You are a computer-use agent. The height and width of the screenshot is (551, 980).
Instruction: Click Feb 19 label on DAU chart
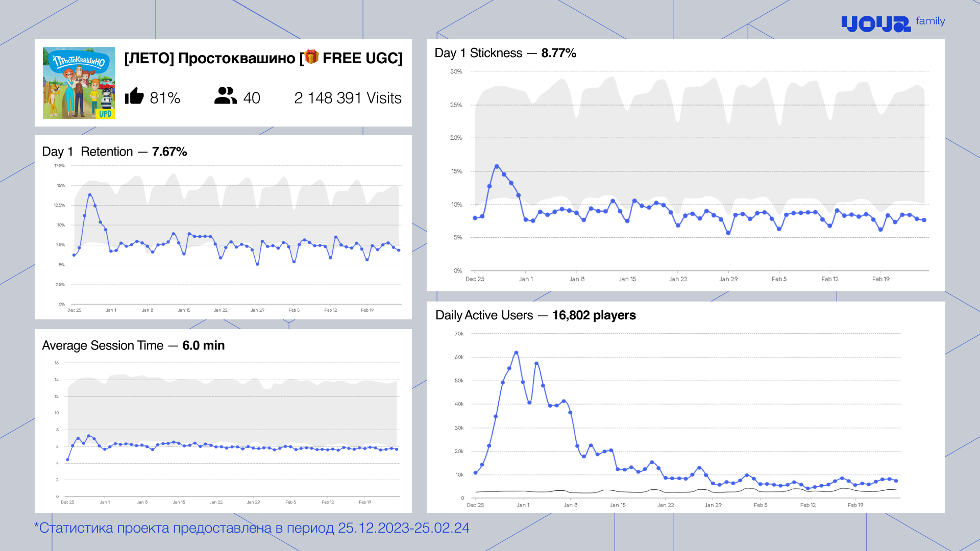pos(855,505)
